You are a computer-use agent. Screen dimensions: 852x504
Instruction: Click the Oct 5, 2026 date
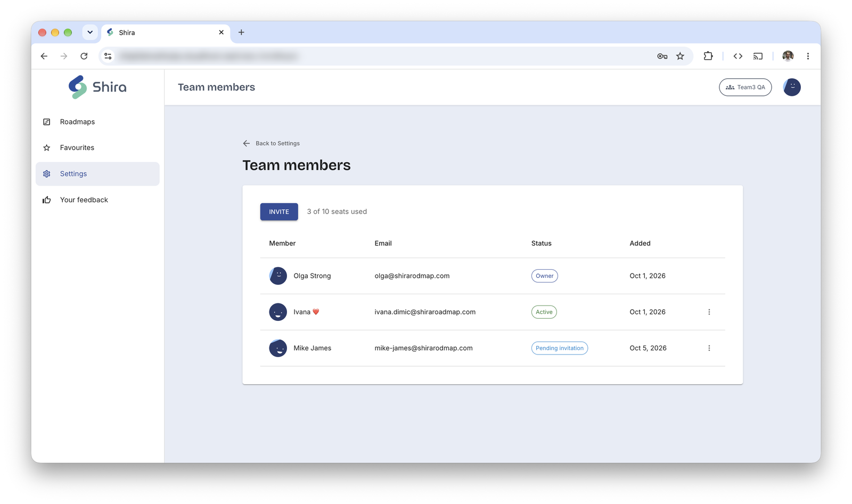coord(648,349)
